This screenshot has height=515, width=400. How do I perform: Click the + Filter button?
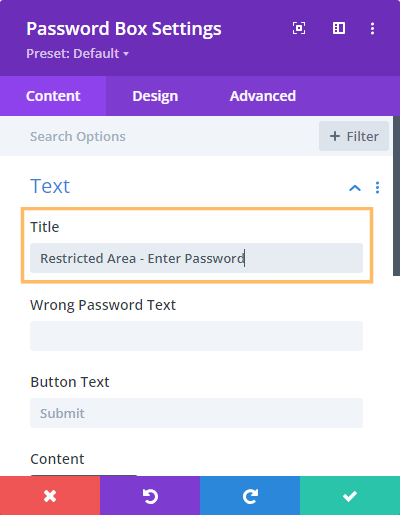click(x=354, y=136)
